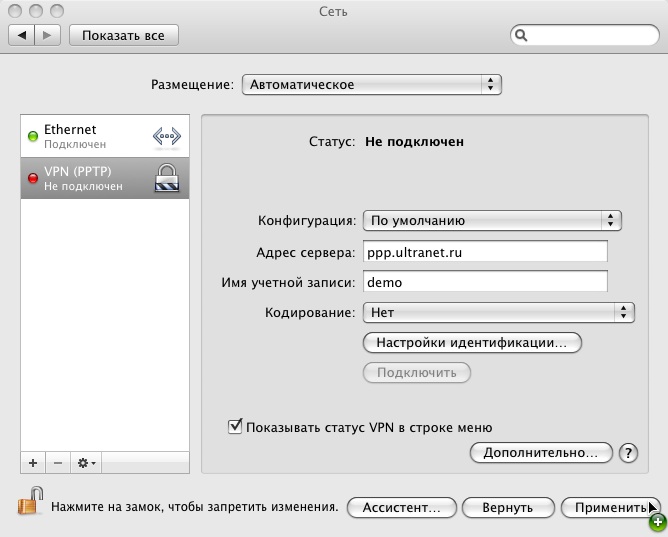Open the Кодирование dropdown
This screenshot has height=537, width=668.
coord(498,313)
